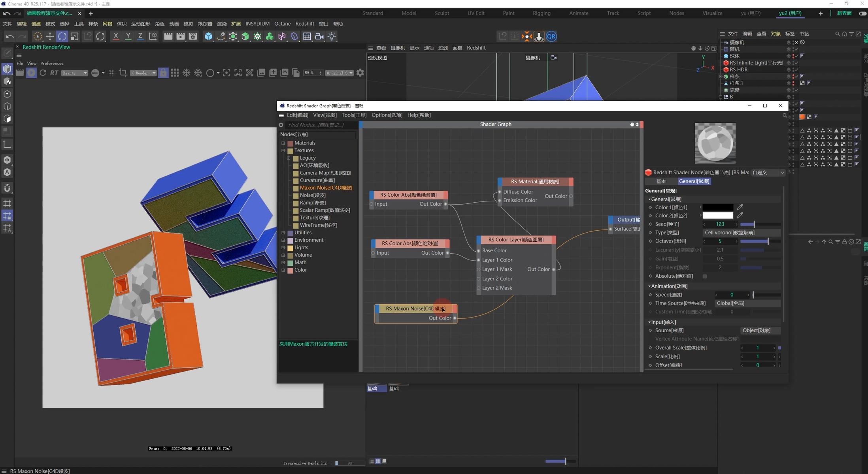Switch to the 基本 tab in shader node

tap(661, 181)
